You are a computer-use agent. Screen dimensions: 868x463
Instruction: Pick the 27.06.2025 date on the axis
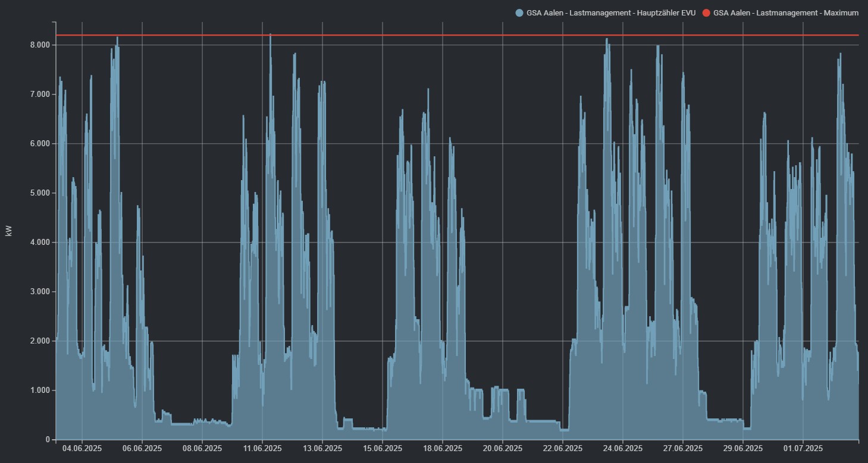click(682, 448)
